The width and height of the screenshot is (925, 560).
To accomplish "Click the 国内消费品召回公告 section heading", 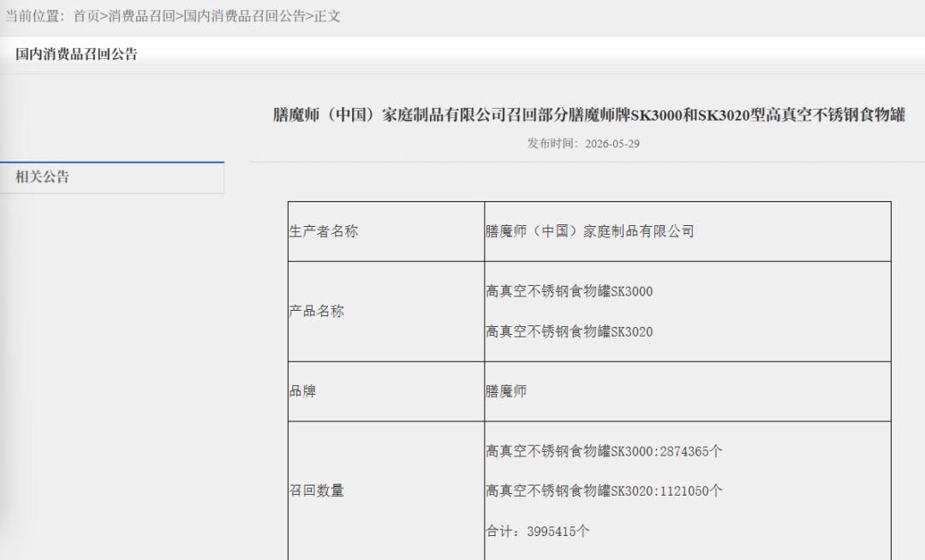I will (76, 54).
